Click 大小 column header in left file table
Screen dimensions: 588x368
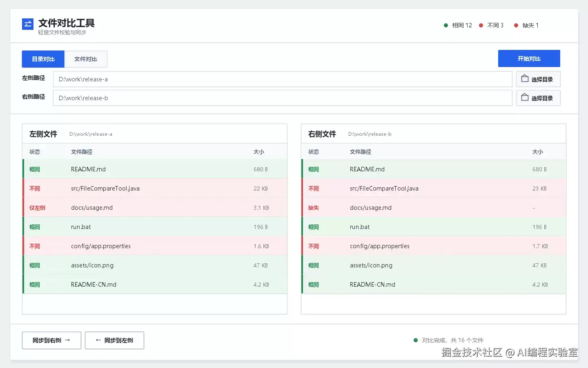tap(258, 152)
